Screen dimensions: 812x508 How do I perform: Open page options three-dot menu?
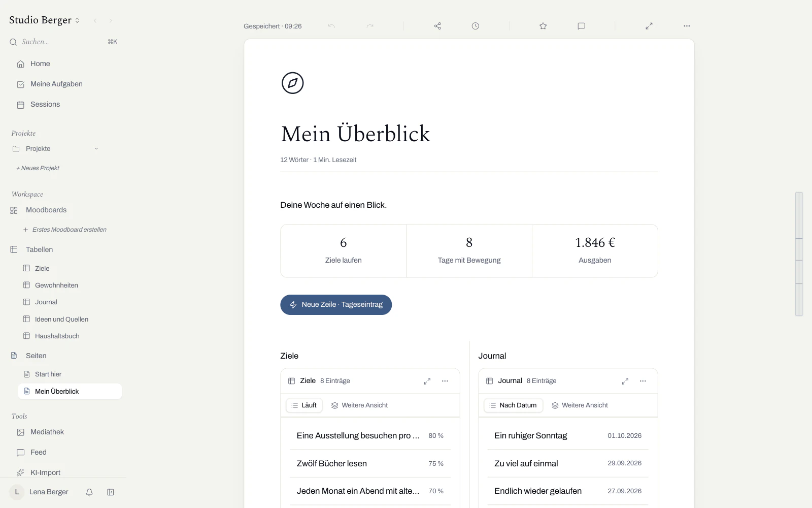[687, 26]
